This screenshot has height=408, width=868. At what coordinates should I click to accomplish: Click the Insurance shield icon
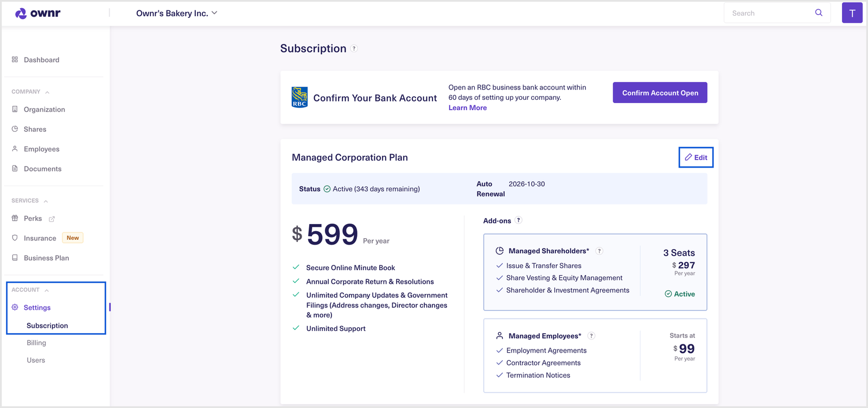click(x=15, y=238)
